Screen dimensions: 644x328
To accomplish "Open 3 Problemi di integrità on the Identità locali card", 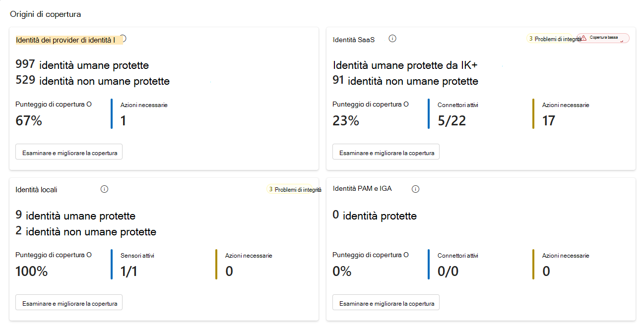I will coord(294,189).
